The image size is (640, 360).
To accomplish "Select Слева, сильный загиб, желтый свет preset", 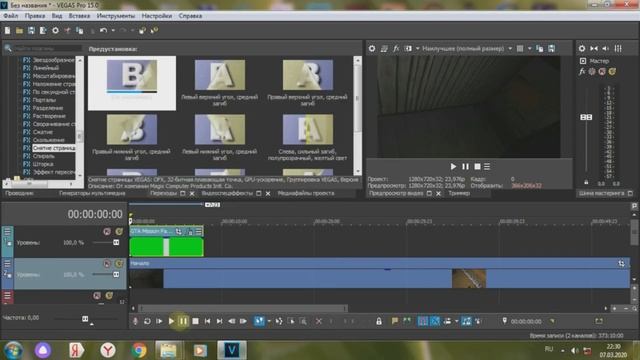I will pos(307,138).
